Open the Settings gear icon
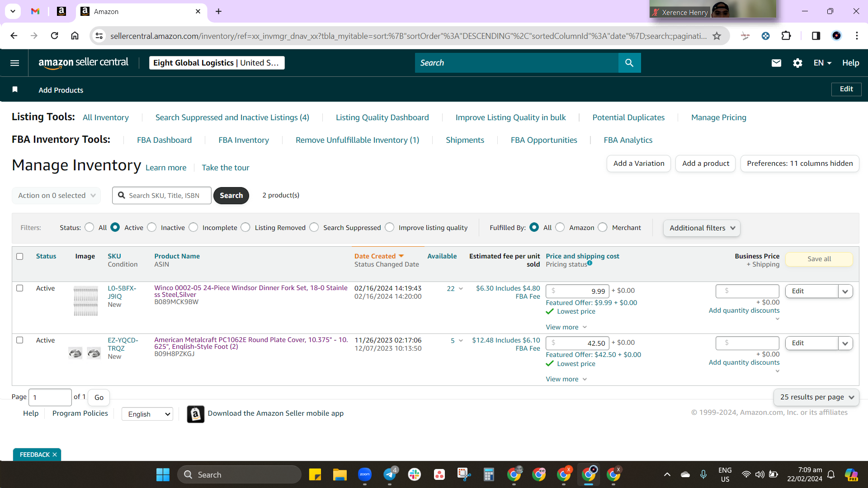Image resolution: width=868 pixels, height=488 pixels. click(x=797, y=63)
